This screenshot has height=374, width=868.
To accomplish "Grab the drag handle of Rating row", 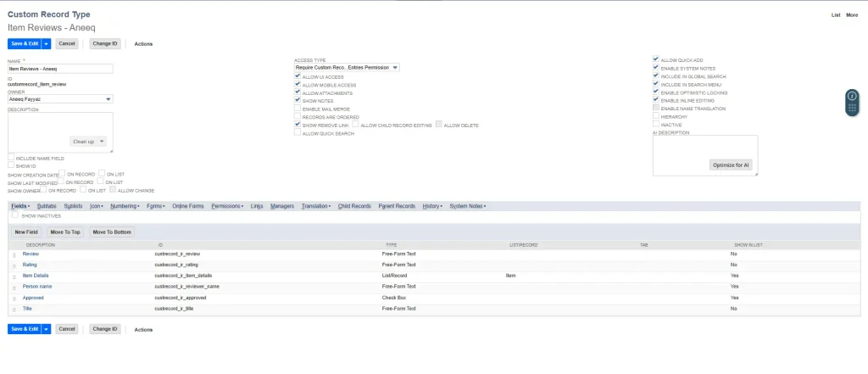I will coord(14,265).
